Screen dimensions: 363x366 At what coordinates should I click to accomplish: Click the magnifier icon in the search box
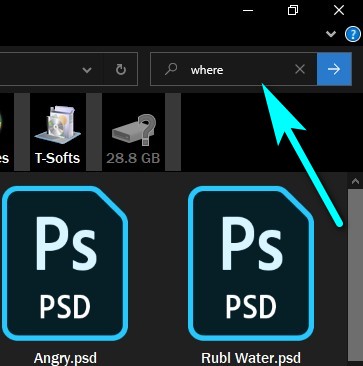tap(171, 69)
